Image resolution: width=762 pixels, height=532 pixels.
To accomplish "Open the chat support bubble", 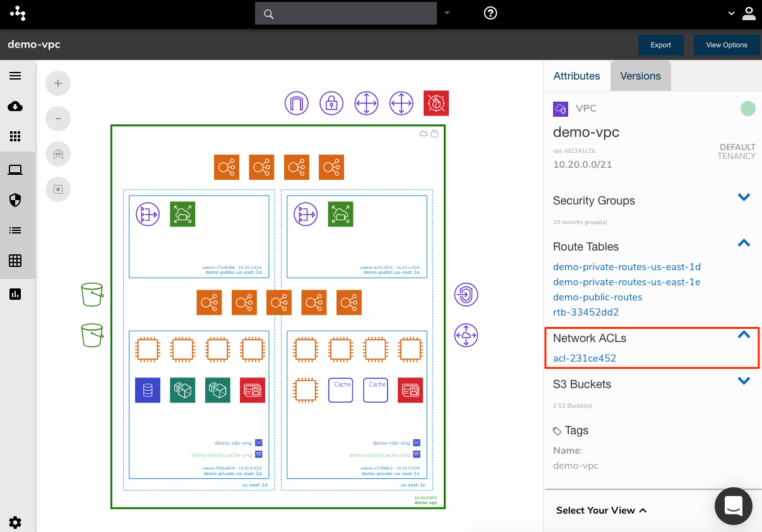I will pyautogui.click(x=734, y=506).
